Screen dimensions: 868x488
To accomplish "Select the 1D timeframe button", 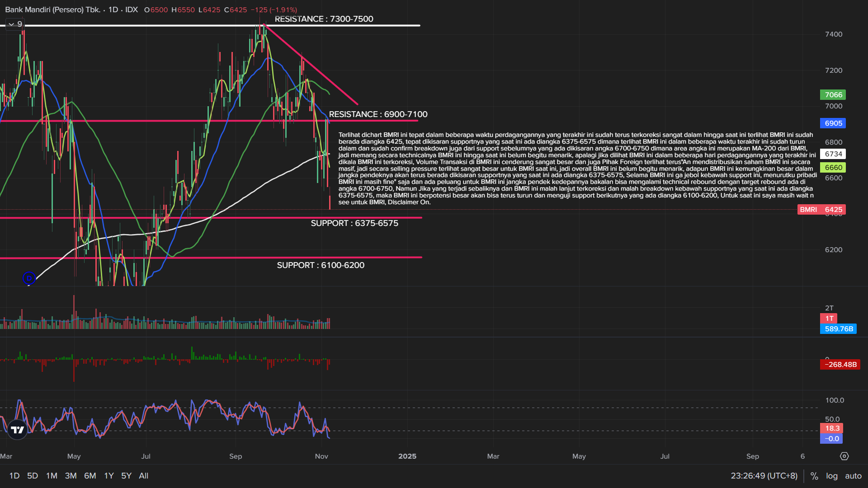I will pyautogui.click(x=14, y=476).
